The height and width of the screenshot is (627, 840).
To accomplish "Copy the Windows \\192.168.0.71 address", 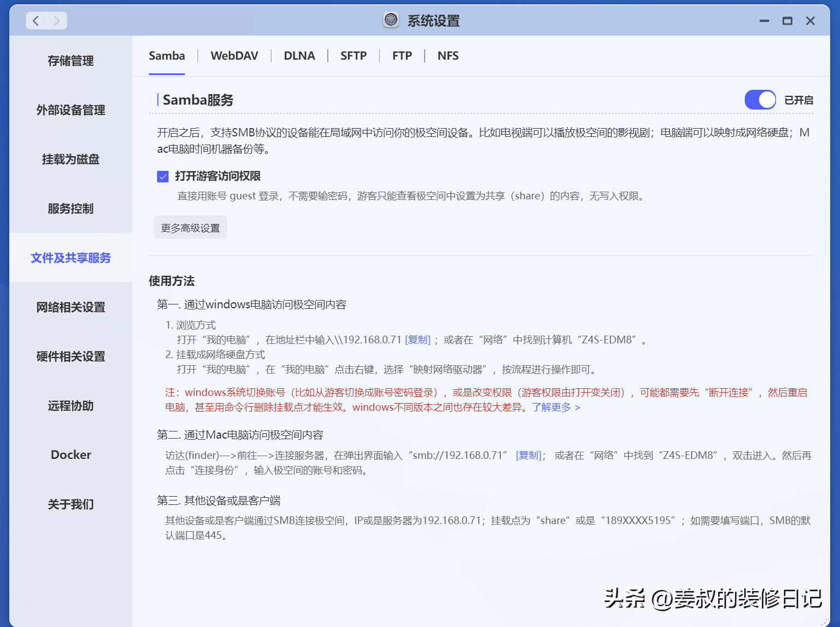I will coord(418,340).
